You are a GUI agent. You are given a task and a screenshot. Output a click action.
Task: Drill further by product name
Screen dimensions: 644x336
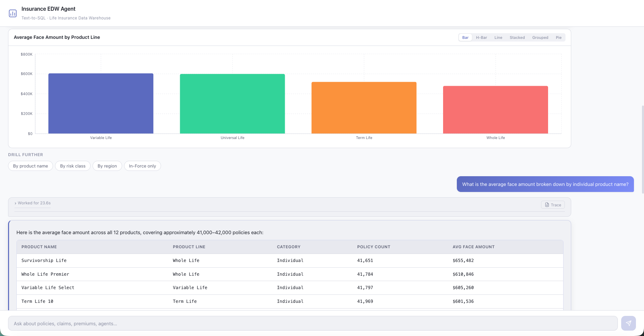coord(31,166)
